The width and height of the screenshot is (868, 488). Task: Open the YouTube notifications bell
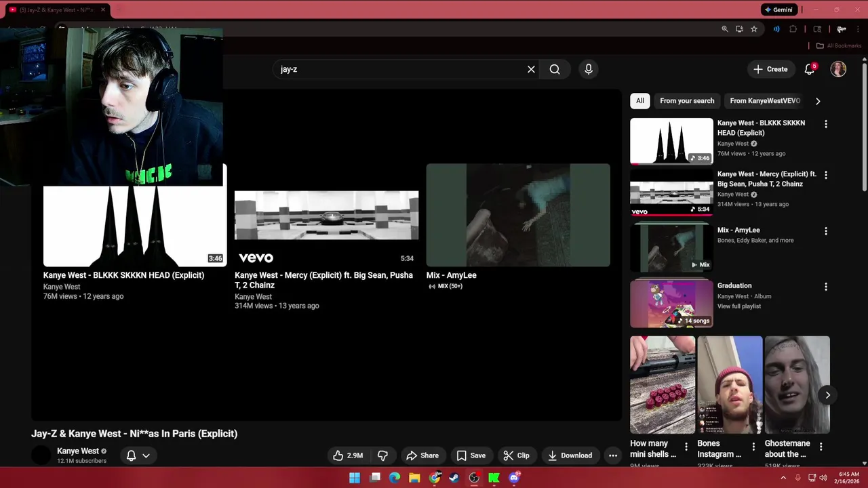tap(809, 69)
